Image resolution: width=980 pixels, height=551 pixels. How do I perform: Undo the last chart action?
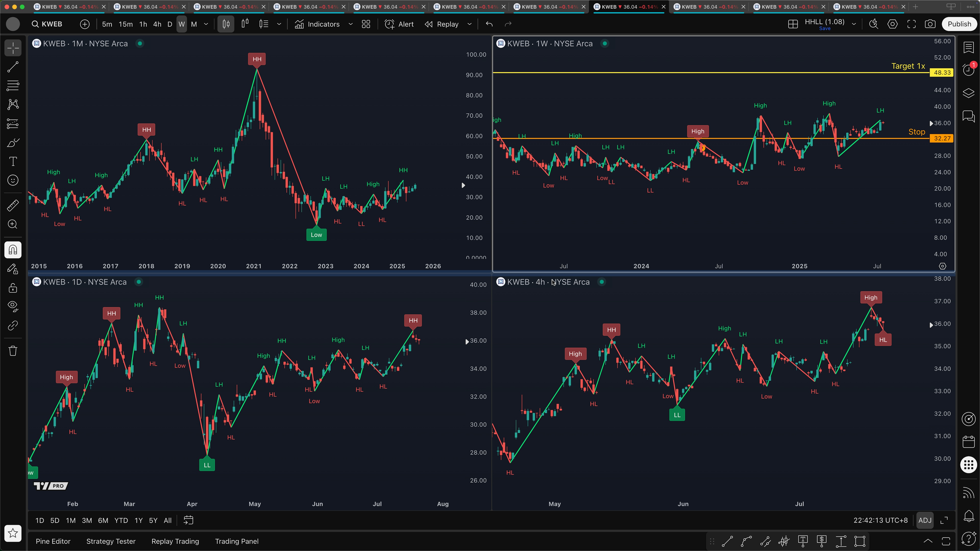(x=489, y=24)
